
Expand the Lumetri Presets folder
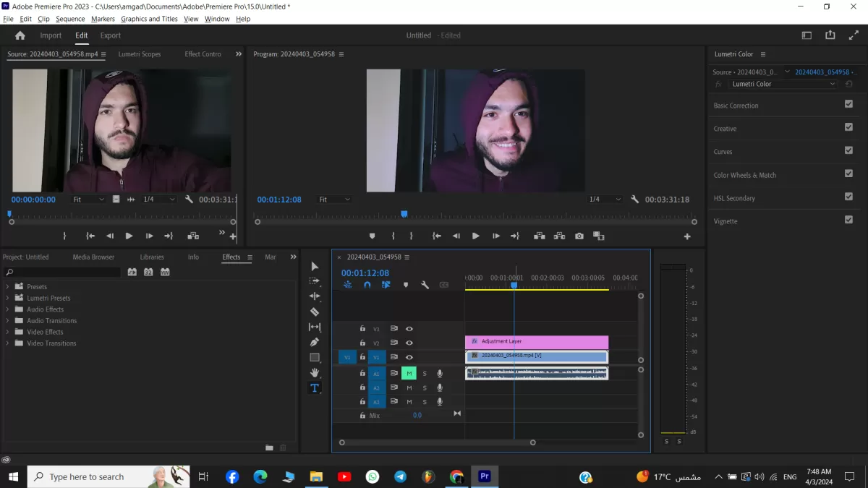8,298
